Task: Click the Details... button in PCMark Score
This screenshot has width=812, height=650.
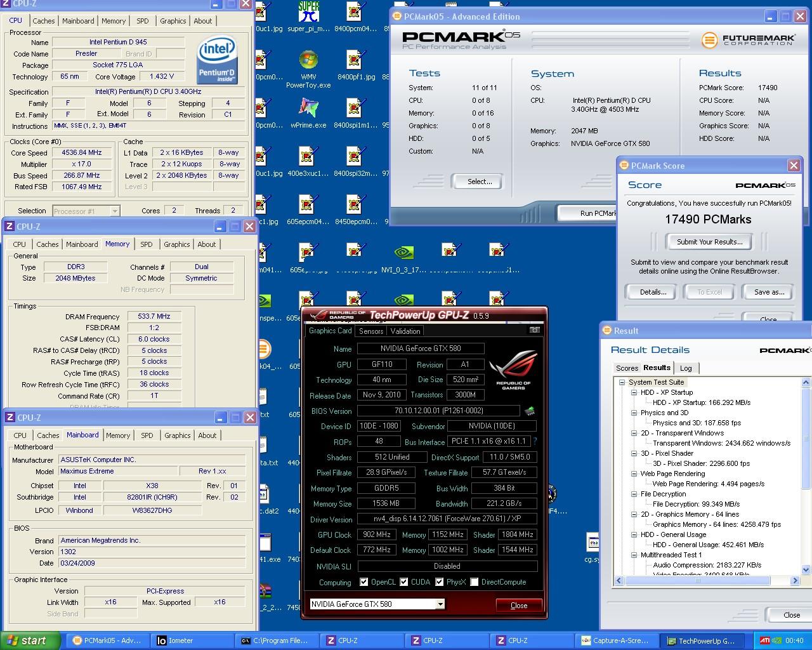Action: pos(653,292)
